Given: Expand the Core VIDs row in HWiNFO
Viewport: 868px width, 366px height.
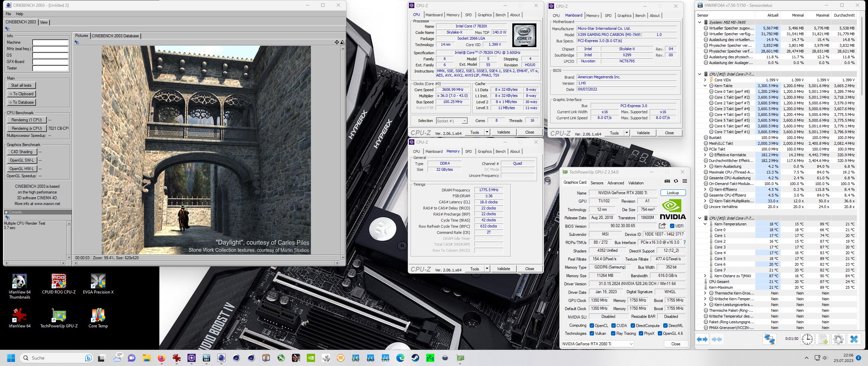Looking at the screenshot, I should pyautogui.click(x=705, y=80).
